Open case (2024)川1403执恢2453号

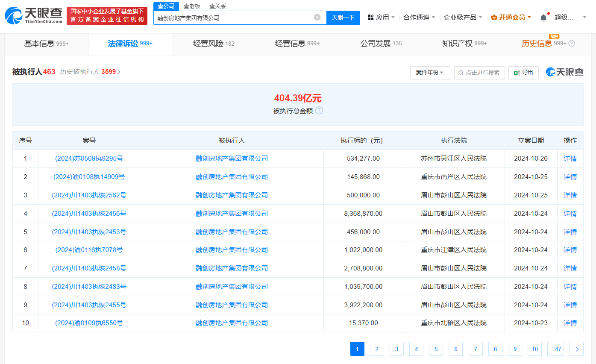[89, 232]
